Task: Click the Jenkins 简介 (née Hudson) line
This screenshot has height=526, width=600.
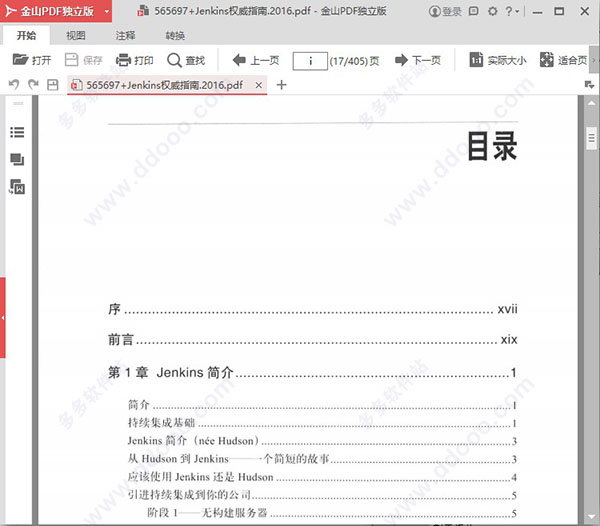Action: (322, 441)
